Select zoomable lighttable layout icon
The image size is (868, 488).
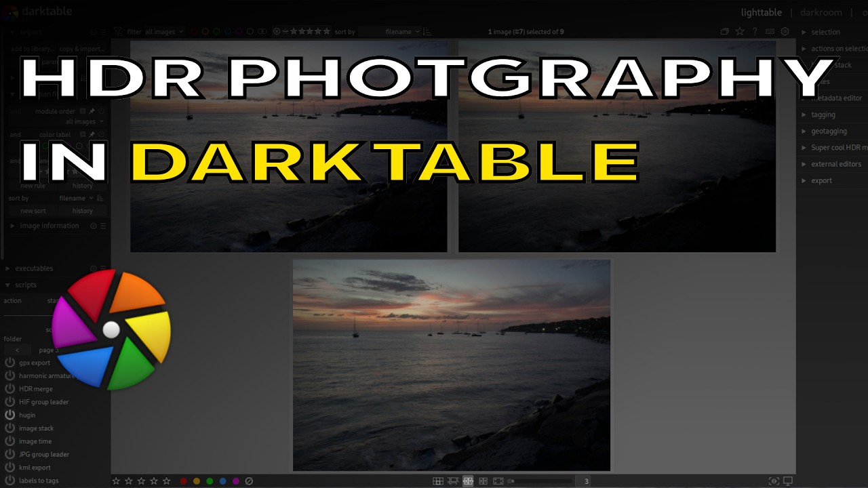(x=453, y=481)
